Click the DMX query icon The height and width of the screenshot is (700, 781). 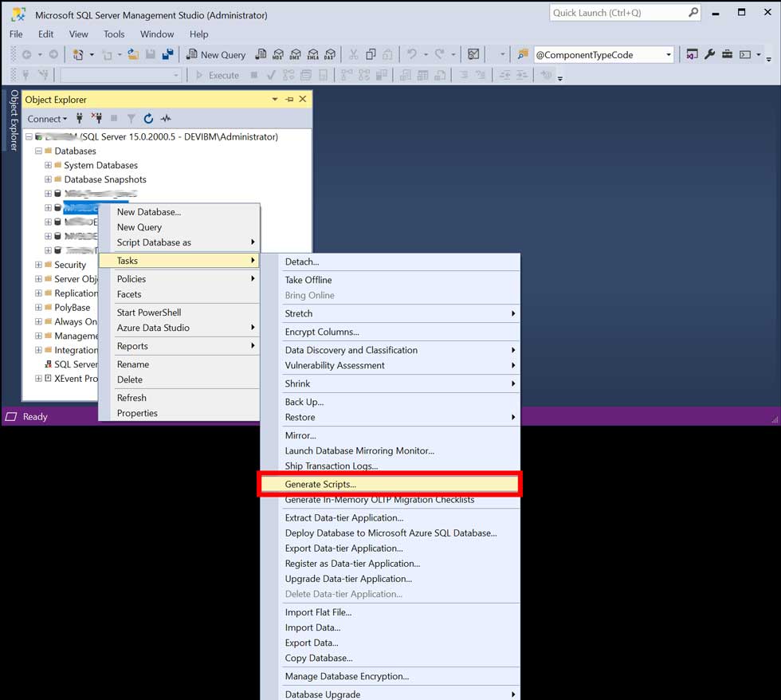point(296,55)
